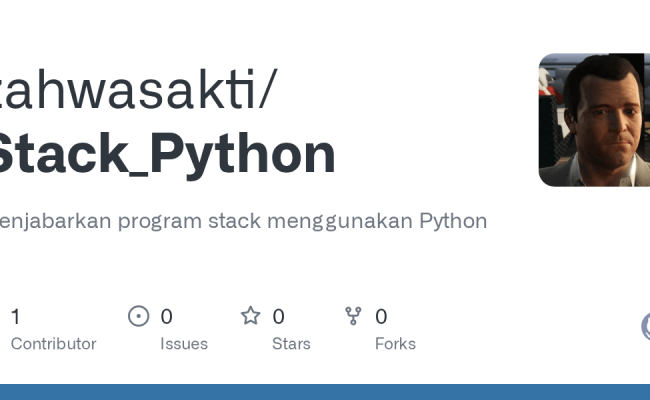Image resolution: width=650 pixels, height=400 pixels.
Task: Click the Issues circle-dot icon
Action: pos(138,316)
